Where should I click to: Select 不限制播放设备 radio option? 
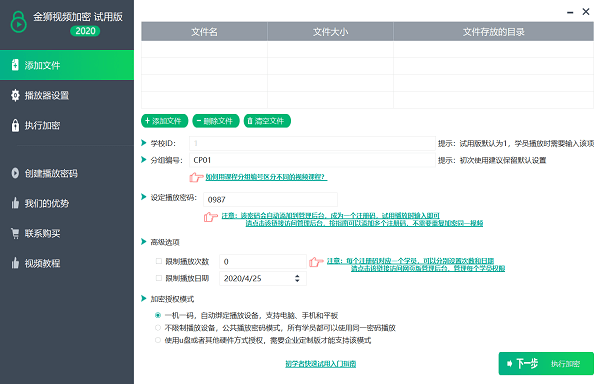tap(158, 328)
